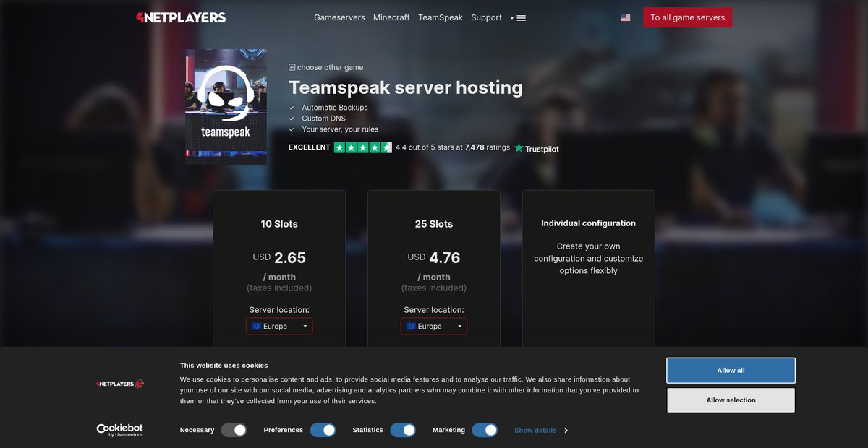This screenshot has width=868, height=448.
Task: Click the USD 2.65 price
Action: point(279,257)
